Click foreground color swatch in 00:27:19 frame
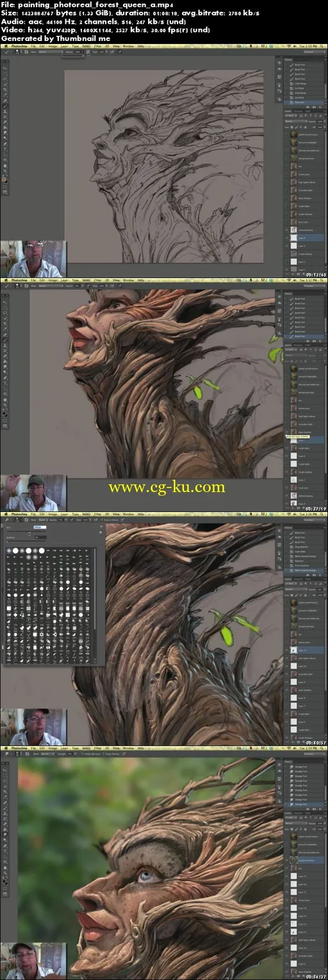The height and width of the screenshot is (980, 328). [4, 413]
